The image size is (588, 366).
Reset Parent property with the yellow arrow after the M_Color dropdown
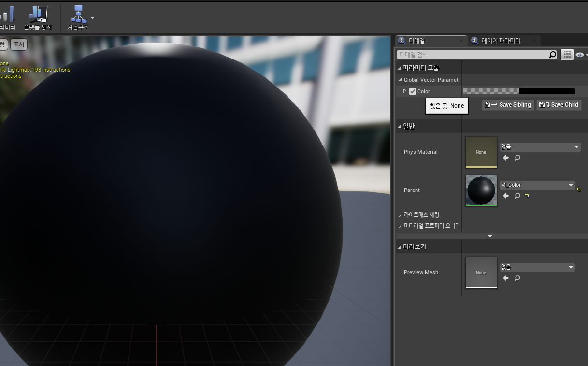pyautogui.click(x=579, y=190)
